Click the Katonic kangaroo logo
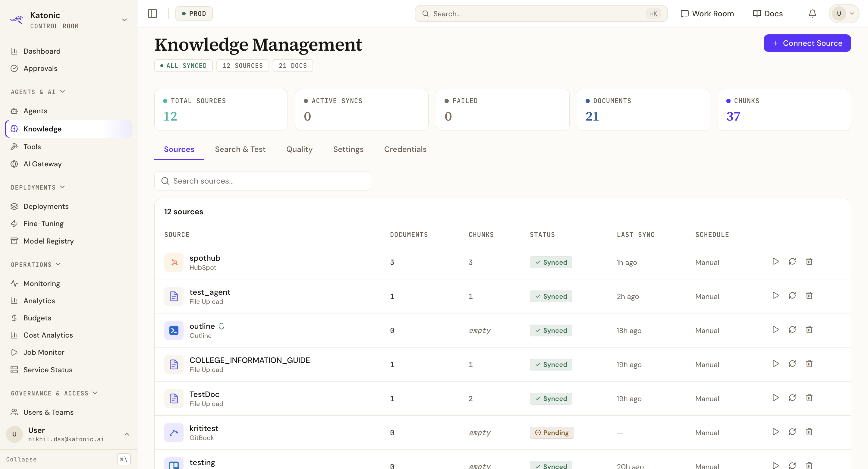 click(16, 20)
